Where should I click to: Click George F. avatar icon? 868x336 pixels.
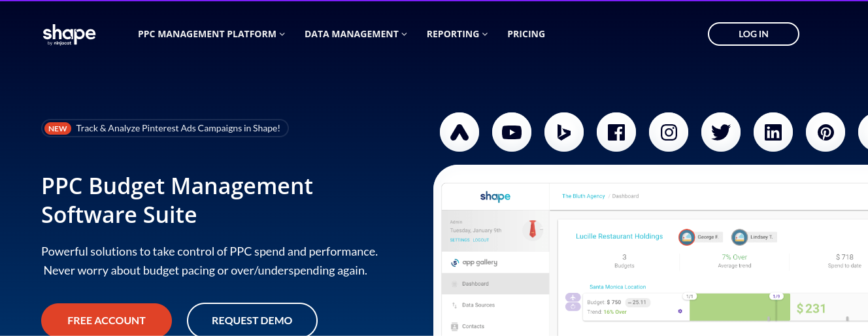pyautogui.click(x=686, y=237)
